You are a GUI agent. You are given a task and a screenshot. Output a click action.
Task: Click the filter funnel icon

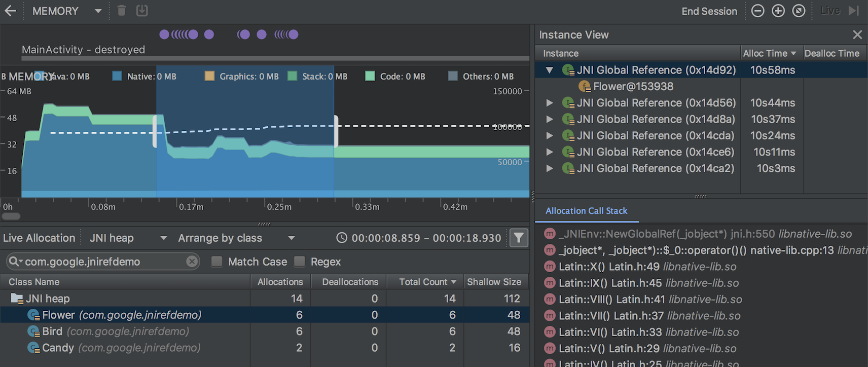tap(519, 238)
